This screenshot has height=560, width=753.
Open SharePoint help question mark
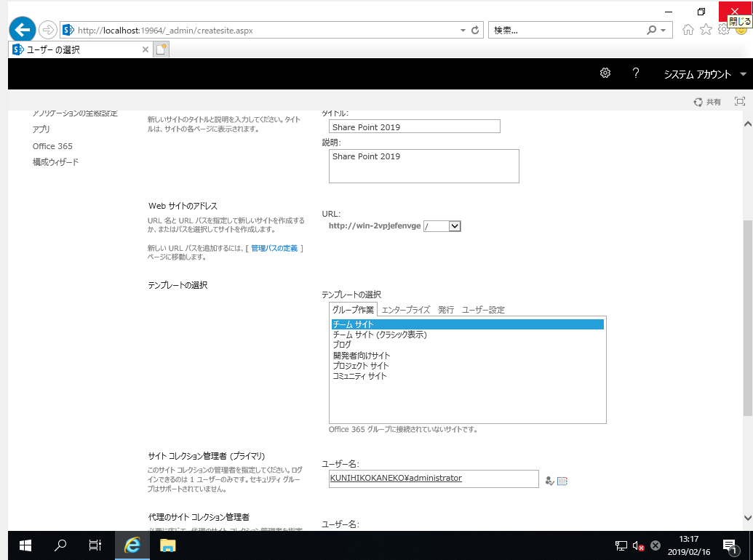pos(636,73)
